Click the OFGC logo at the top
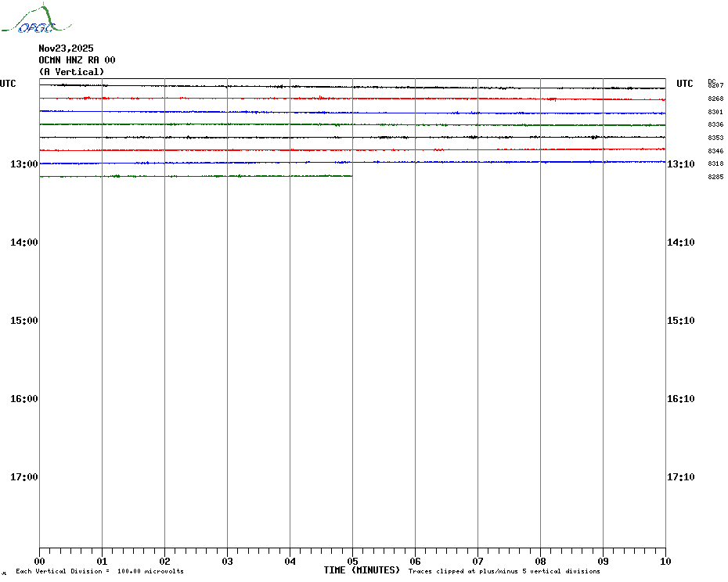The height and width of the screenshot is (582, 728). (37, 19)
